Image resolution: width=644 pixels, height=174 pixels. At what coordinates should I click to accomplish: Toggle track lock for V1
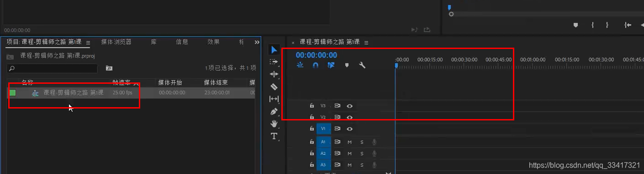coord(312,129)
